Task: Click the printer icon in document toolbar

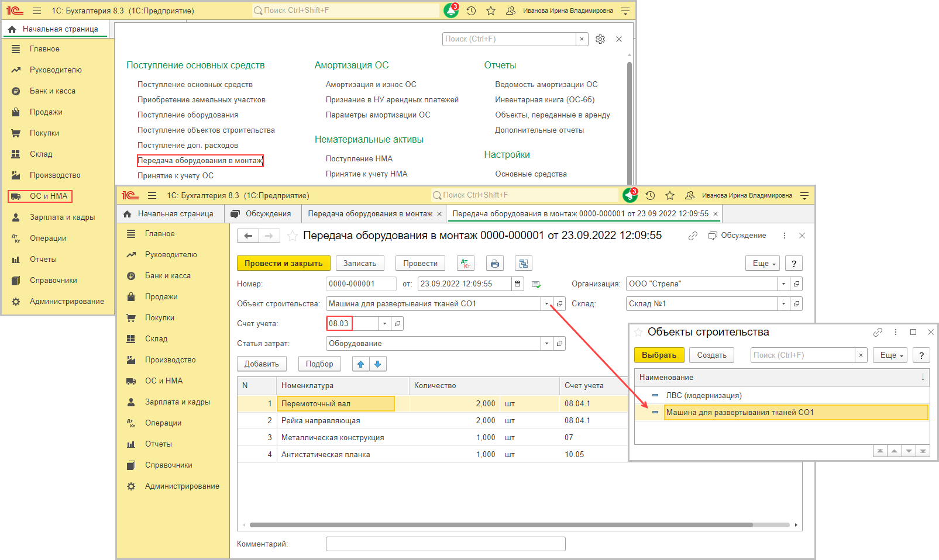Action: point(495,264)
